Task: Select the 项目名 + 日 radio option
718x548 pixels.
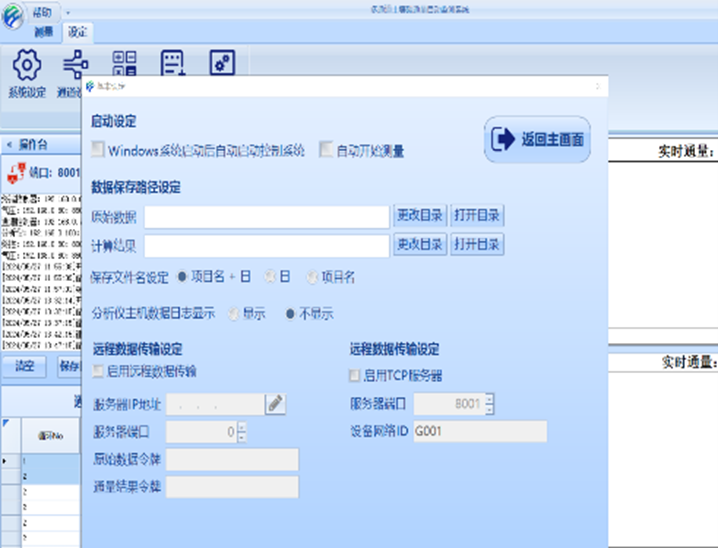Action: tap(182, 277)
